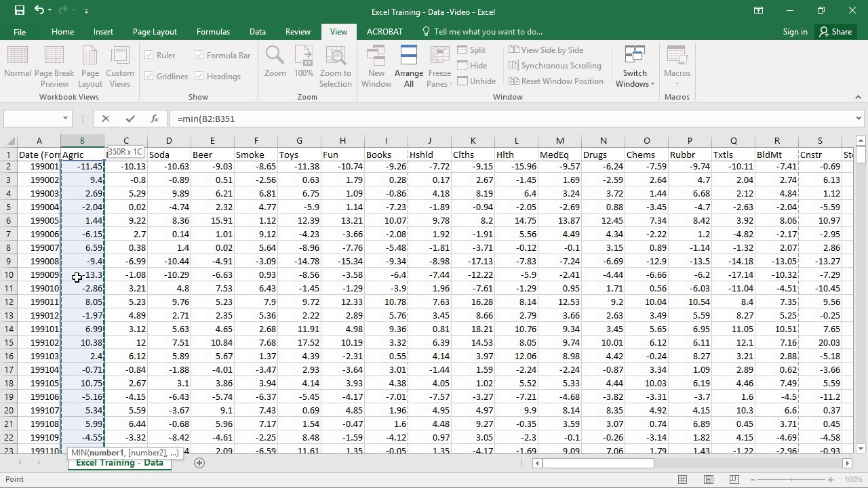
Task: Switch to the Review tab
Action: click(298, 32)
